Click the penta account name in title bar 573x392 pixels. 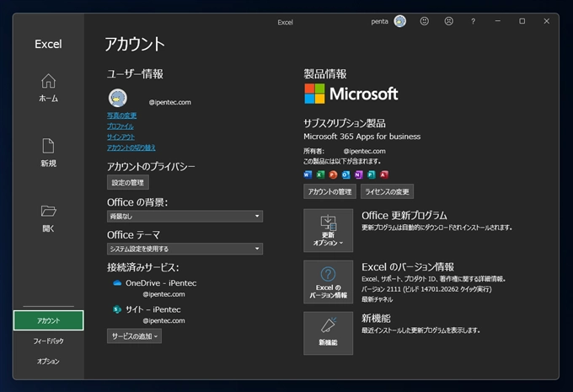tap(379, 22)
